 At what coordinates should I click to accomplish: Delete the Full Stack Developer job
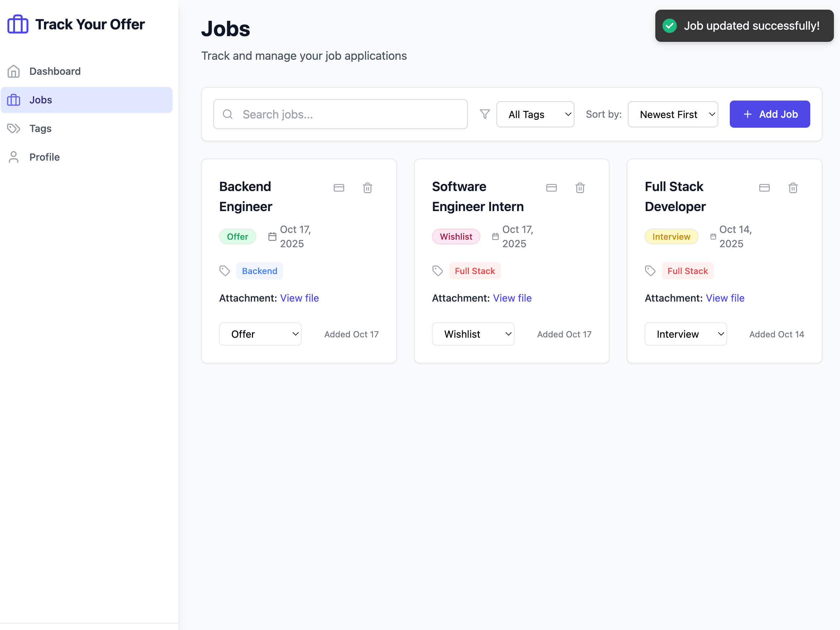click(x=793, y=187)
